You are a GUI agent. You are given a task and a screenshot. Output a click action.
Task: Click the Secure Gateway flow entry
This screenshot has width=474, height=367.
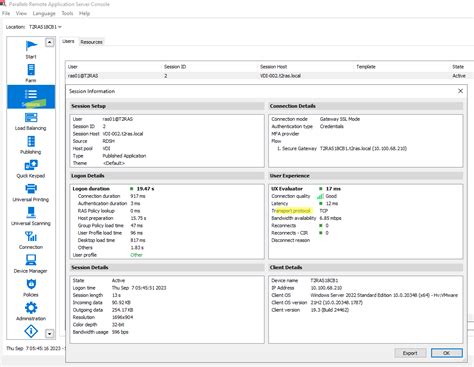coord(342,149)
